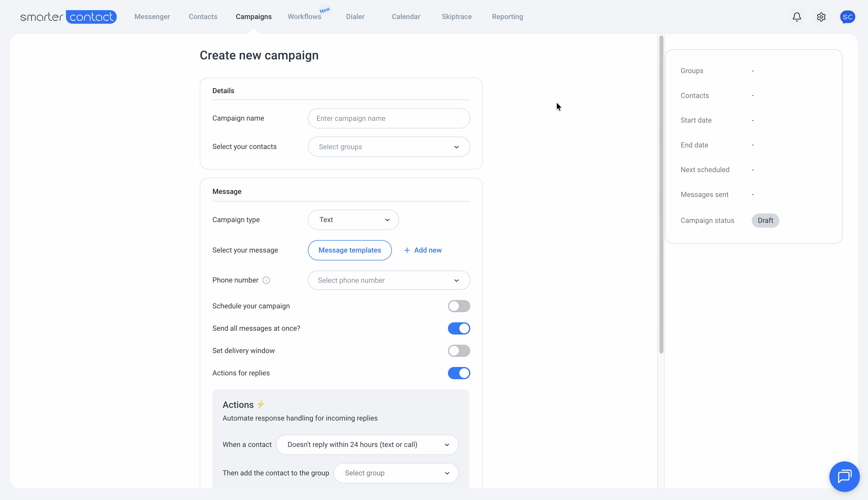Click the Draft status badge
Viewport: 868px width, 500px height.
click(x=765, y=221)
